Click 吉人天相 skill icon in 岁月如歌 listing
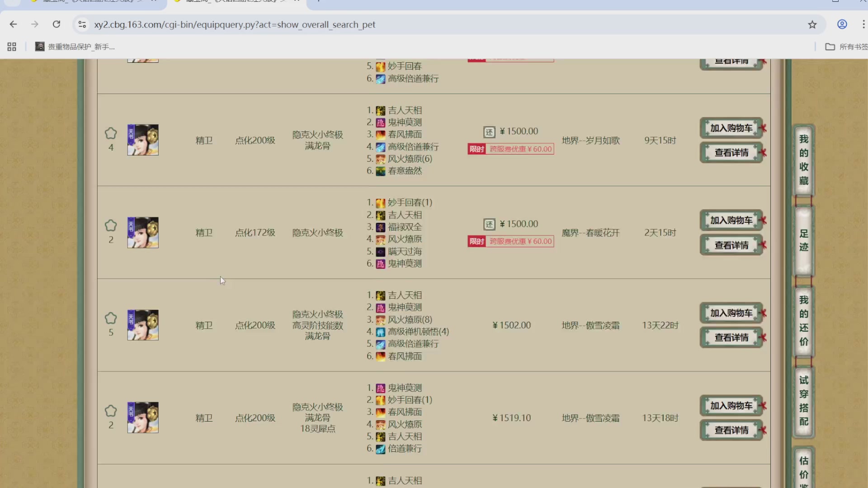 click(x=381, y=111)
